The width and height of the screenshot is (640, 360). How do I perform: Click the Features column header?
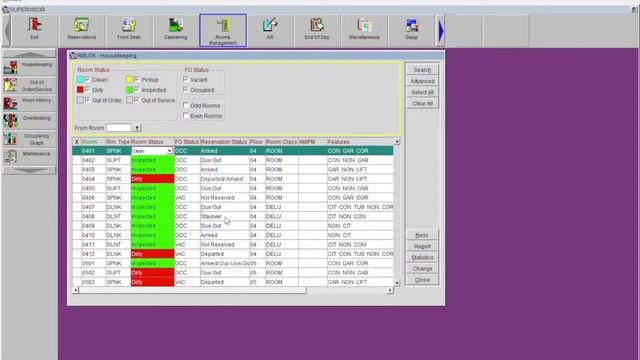click(360, 142)
